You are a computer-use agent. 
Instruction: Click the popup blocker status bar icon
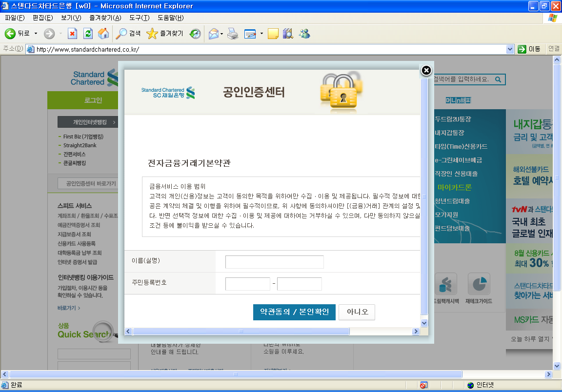click(423, 385)
